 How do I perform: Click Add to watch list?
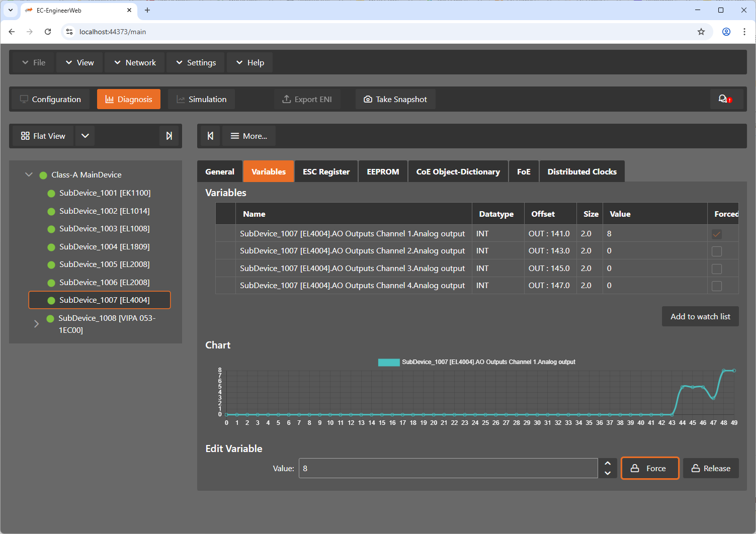[x=700, y=316]
